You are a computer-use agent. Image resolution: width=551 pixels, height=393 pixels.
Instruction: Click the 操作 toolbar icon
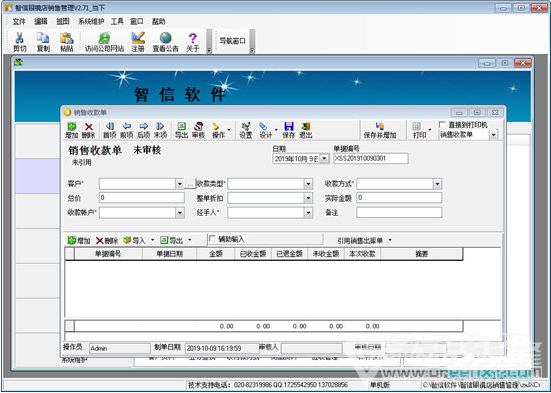tap(216, 127)
